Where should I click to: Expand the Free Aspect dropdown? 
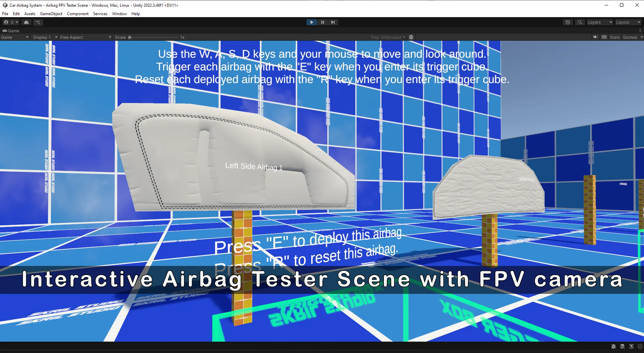click(x=86, y=37)
